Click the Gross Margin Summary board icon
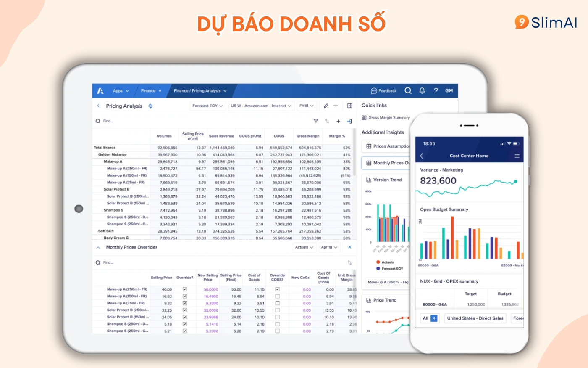The height and width of the screenshot is (368, 588). click(364, 118)
